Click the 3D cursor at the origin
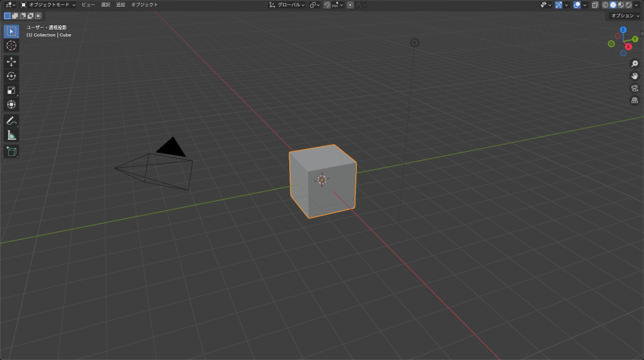 tap(322, 179)
